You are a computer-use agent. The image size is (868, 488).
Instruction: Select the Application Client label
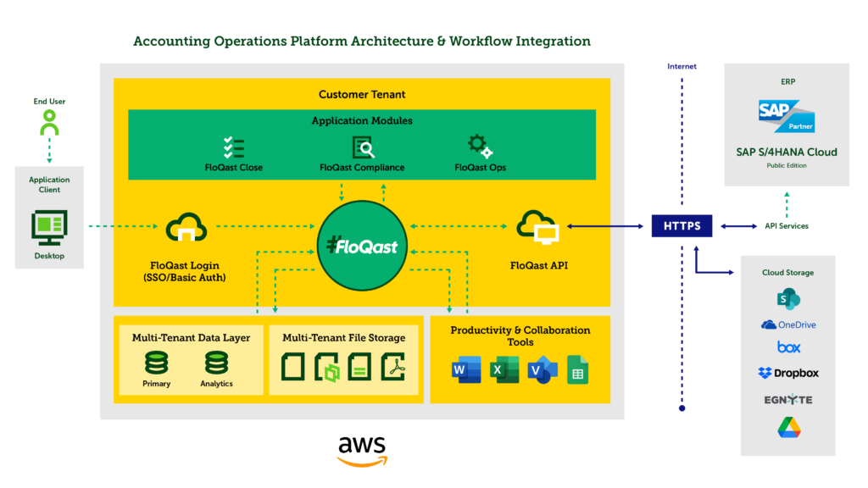[x=49, y=184]
